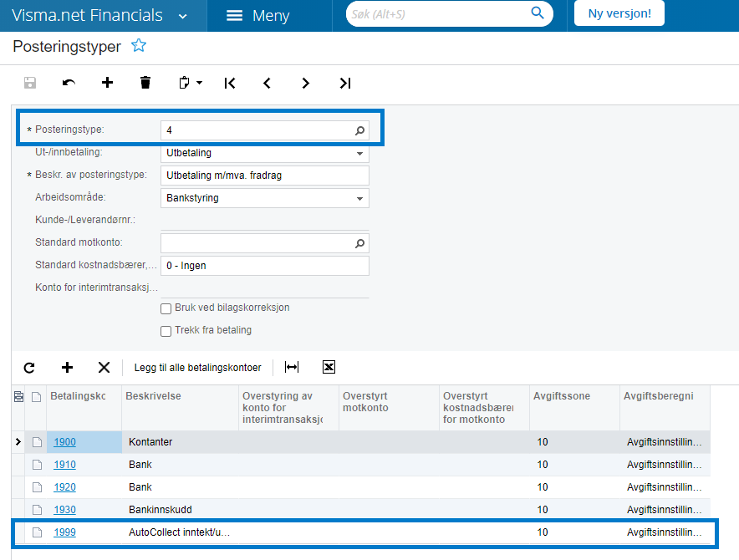The width and height of the screenshot is (739, 560).
Task: Select Bankinnskudd description cell
Action: click(180, 510)
